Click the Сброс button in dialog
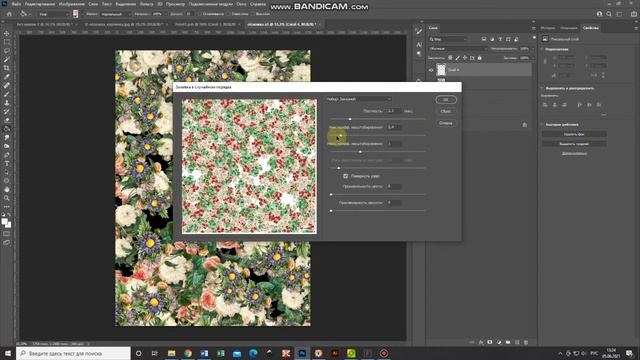The image size is (640, 360). pos(446,111)
